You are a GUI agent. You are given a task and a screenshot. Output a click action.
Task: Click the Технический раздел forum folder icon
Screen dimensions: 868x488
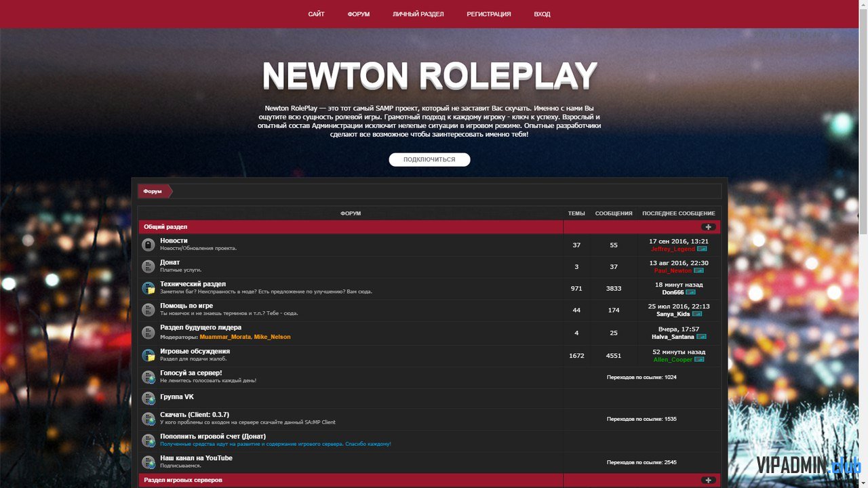(149, 288)
